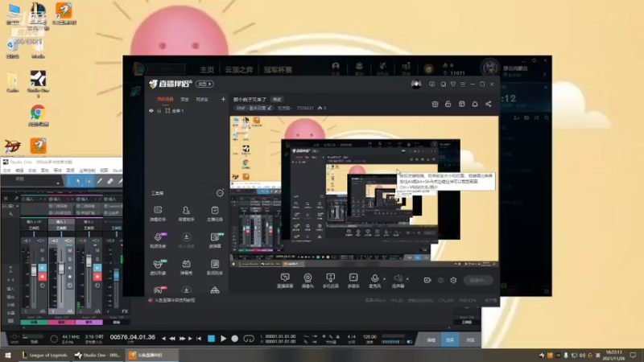Mute mixer channel 1 with its M button

(42, 250)
